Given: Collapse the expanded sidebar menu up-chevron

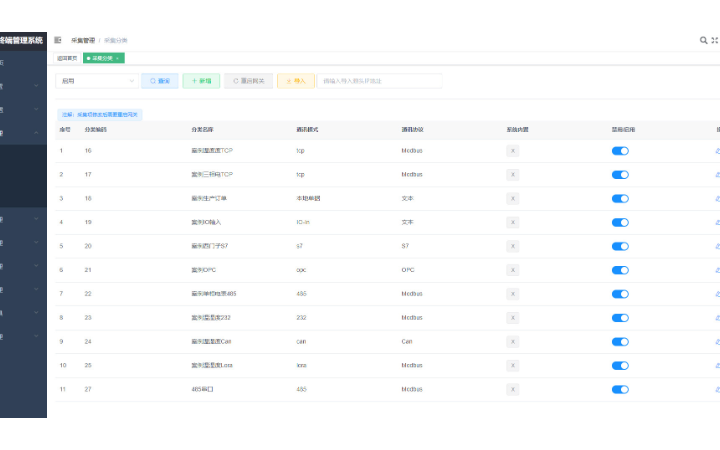Looking at the screenshot, I should click(x=36, y=133).
